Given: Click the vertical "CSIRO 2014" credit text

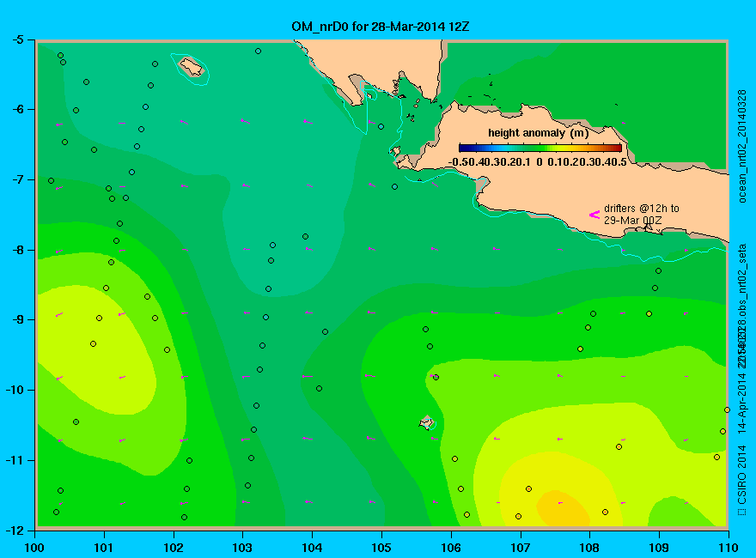Looking at the screenshot, I should coord(742,480).
